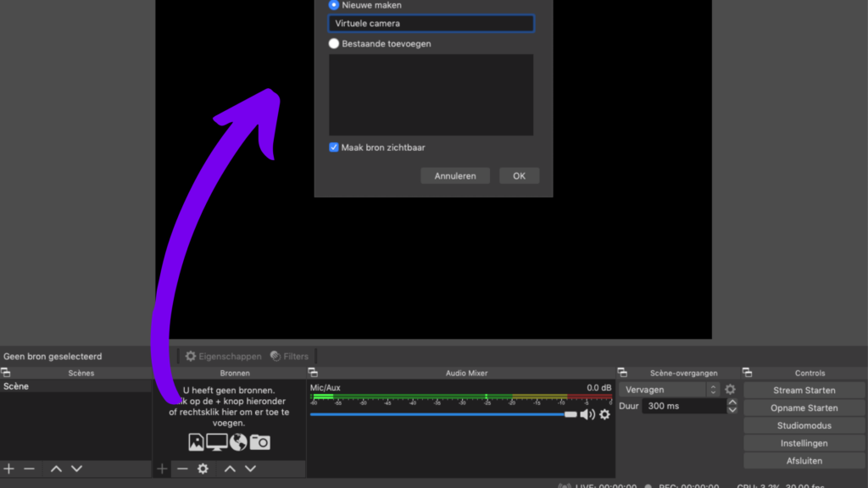Click the display capture monitor icon
The width and height of the screenshot is (868, 488).
coord(216,442)
